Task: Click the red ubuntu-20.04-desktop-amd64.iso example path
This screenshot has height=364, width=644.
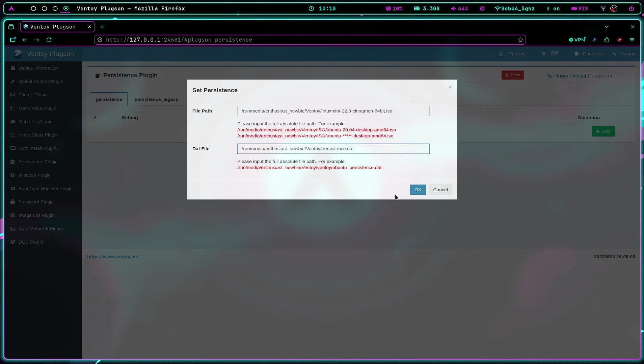Action: click(x=317, y=130)
